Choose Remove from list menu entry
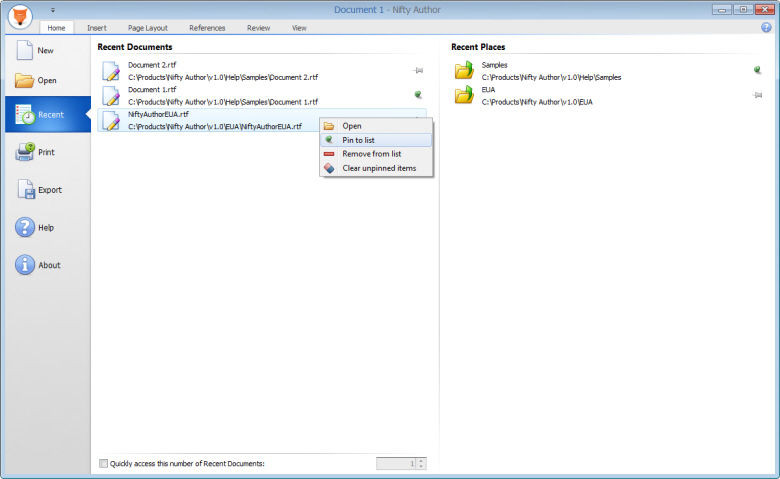Screen dimensions: 780x479 point(376,154)
